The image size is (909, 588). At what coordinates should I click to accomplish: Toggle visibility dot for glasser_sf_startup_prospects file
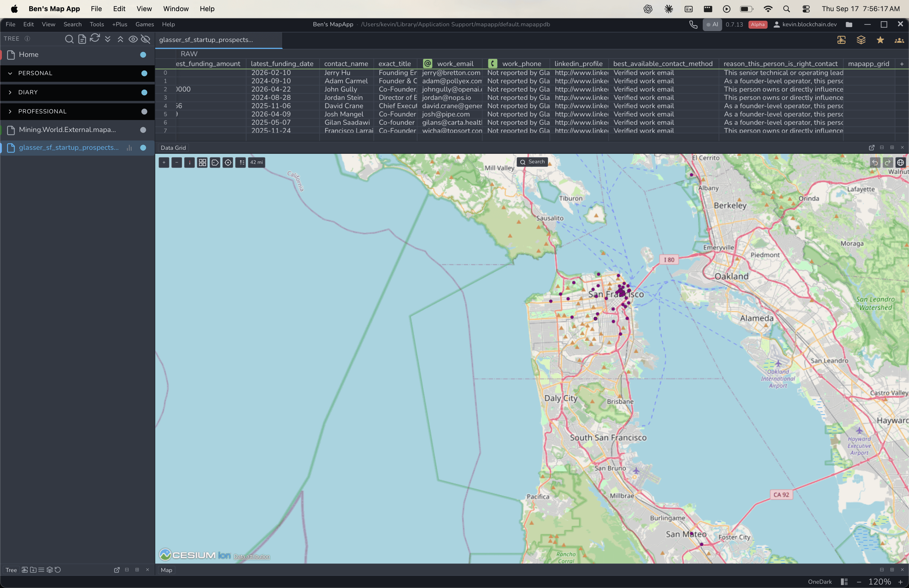pos(143,148)
